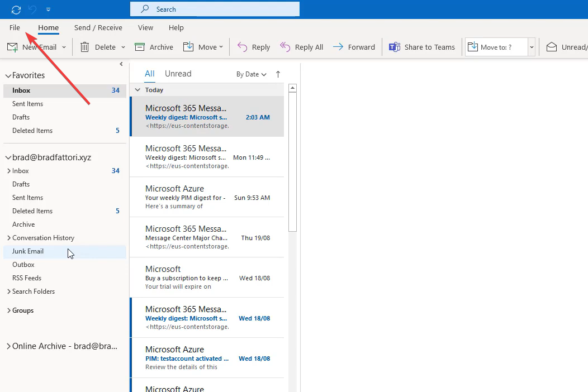Open the Buy a subscription Microsoft email
Image resolution: width=588 pixels, height=392 pixels.
point(207,278)
